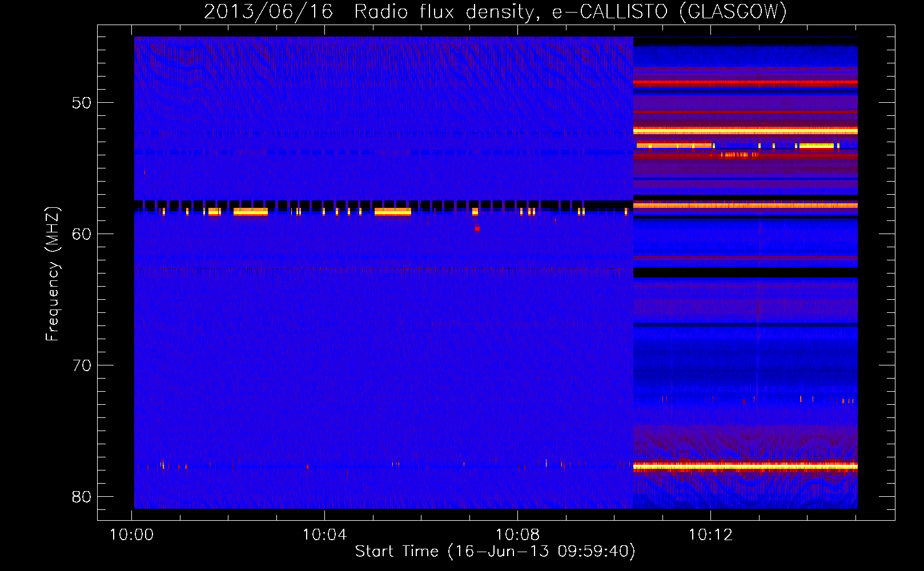Select the 10:12 time tick label
Image resolution: width=924 pixels, height=571 pixels.
click(x=711, y=535)
